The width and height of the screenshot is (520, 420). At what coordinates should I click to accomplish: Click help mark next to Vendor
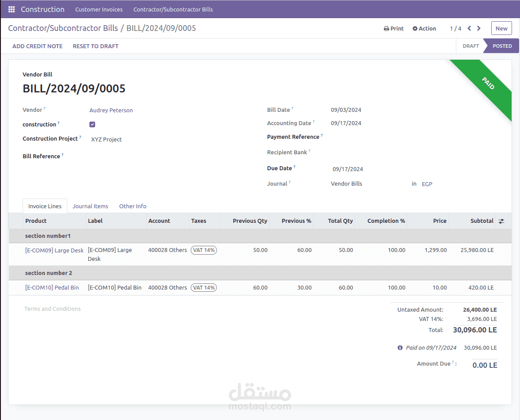point(44,108)
